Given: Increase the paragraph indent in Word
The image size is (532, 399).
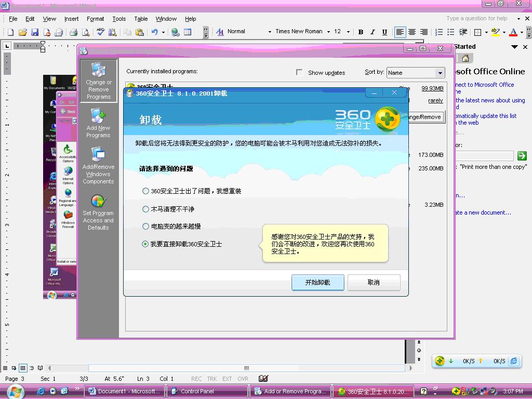Looking at the screenshot, I should tap(463, 32).
